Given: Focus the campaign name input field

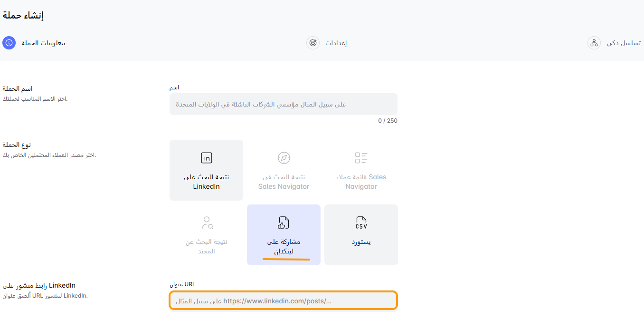Looking at the screenshot, I should point(283,104).
